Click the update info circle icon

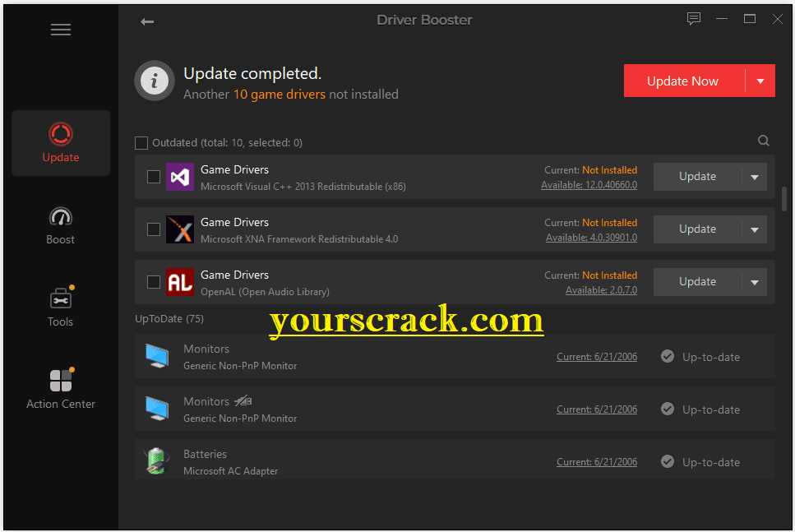pos(155,81)
